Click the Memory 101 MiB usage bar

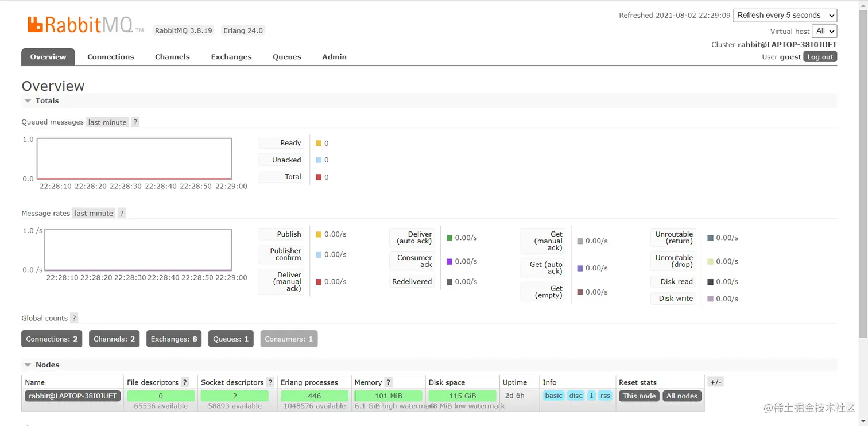tap(389, 396)
